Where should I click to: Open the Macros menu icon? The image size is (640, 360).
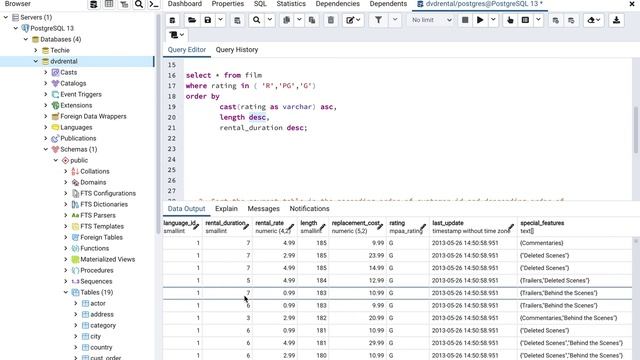click(x=177, y=35)
